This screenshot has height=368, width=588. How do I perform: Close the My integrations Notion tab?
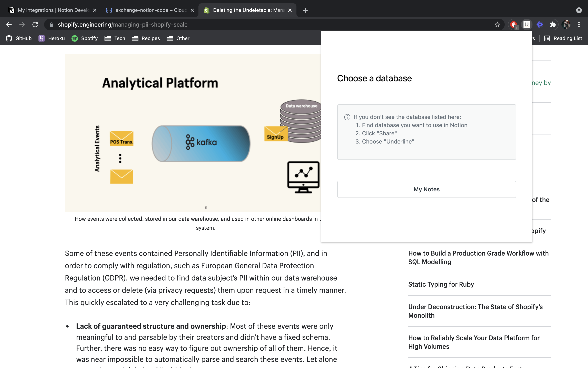[x=95, y=10]
